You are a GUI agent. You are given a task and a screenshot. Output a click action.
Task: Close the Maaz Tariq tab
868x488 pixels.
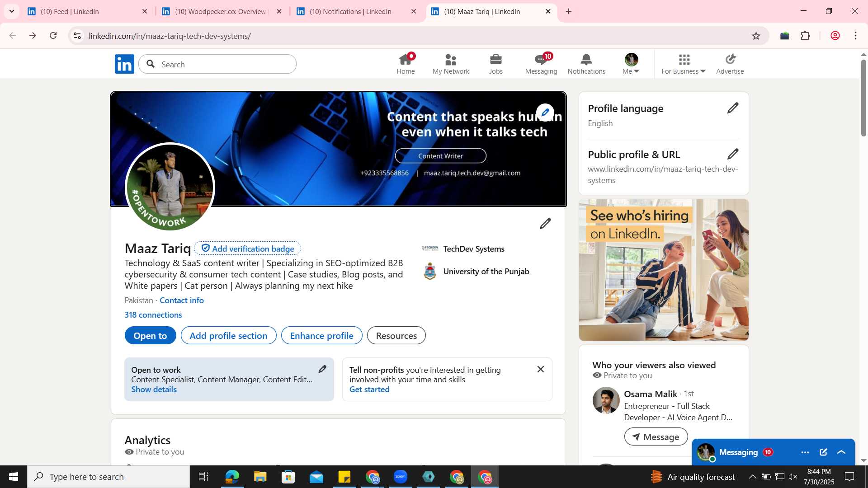pyautogui.click(x=548, y=12)
